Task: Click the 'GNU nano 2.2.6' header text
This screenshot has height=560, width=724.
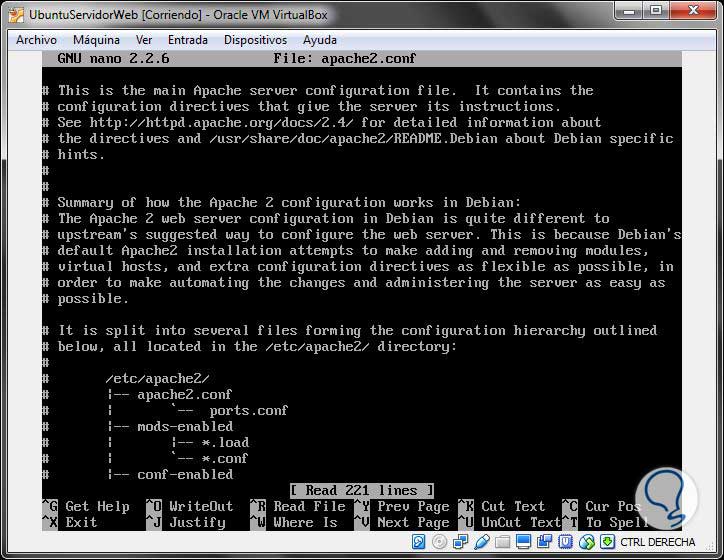Action: [x=113, y=59]
